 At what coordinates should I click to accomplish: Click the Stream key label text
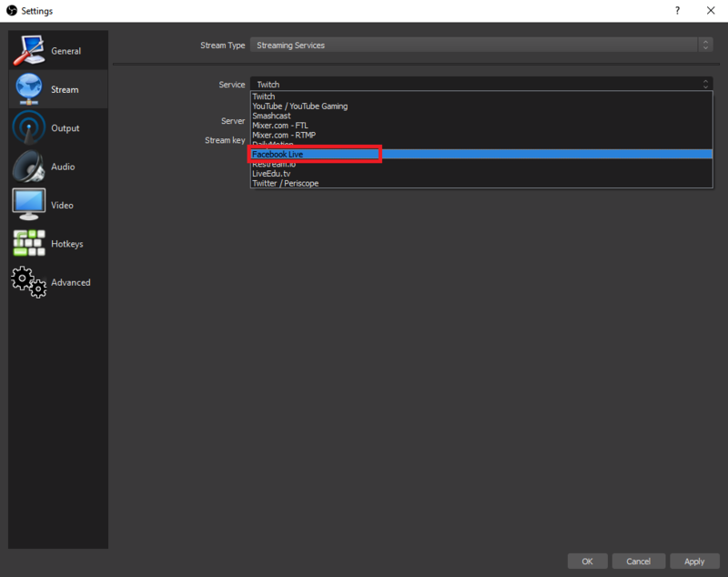point(225,140)
